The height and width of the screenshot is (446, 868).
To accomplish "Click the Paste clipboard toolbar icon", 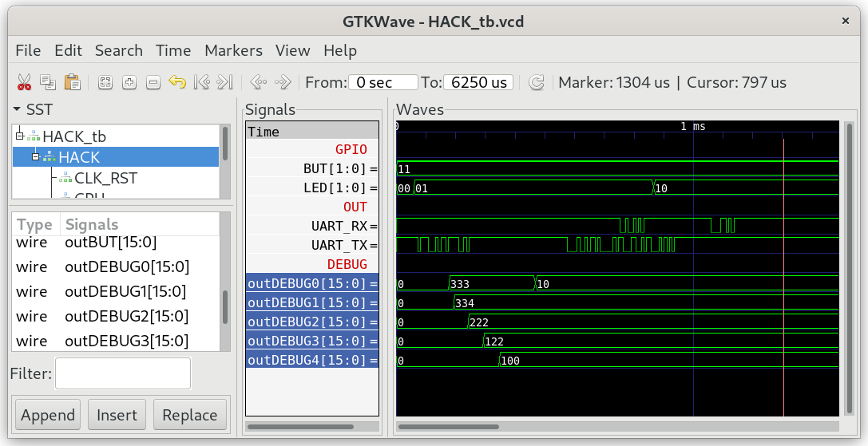I will pyautogui.click(x=73, y=82).
